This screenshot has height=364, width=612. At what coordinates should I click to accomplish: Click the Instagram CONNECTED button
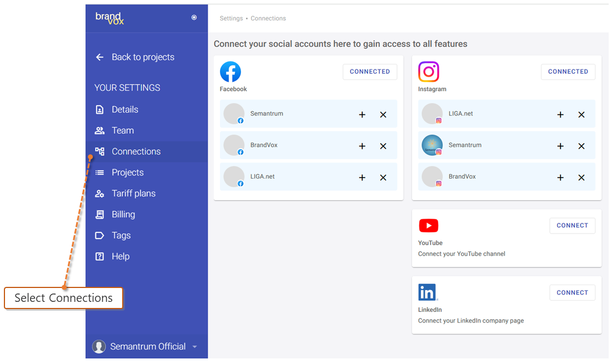tap(568, 72)
